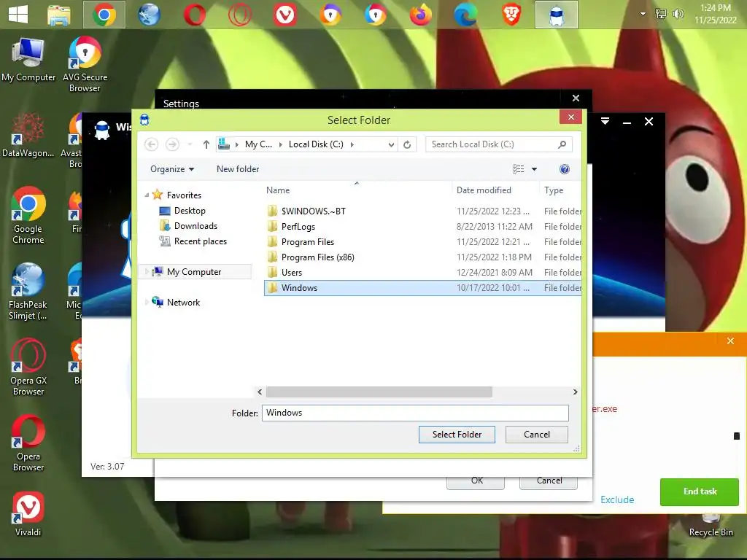Open Wise app menu triangle icon

tap(605, 122)
